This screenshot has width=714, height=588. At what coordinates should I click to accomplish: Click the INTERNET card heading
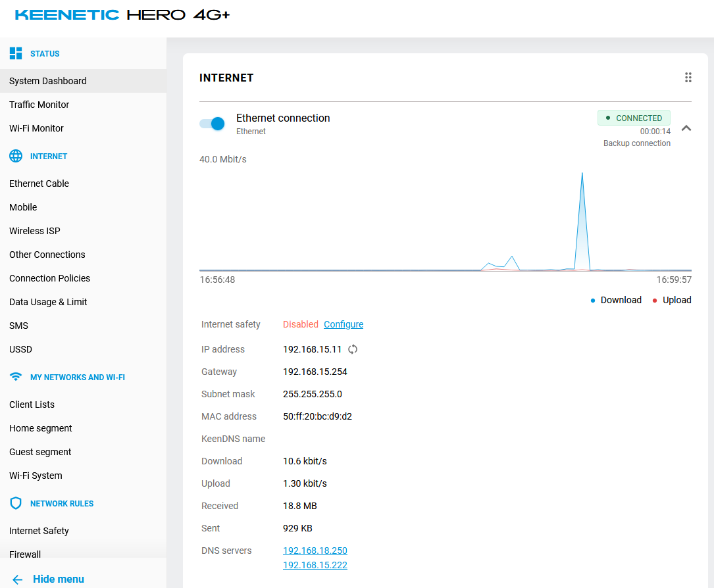[226, 78]
